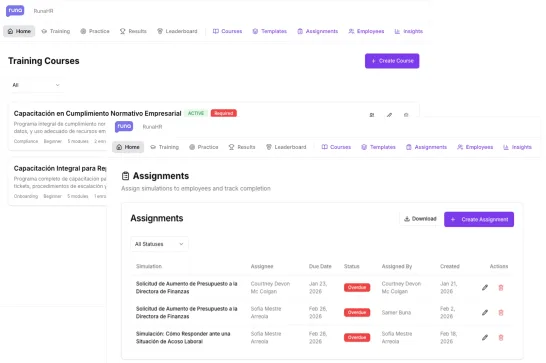Click the Status column header
Viewport: 546px width, 363px height.
351,267
